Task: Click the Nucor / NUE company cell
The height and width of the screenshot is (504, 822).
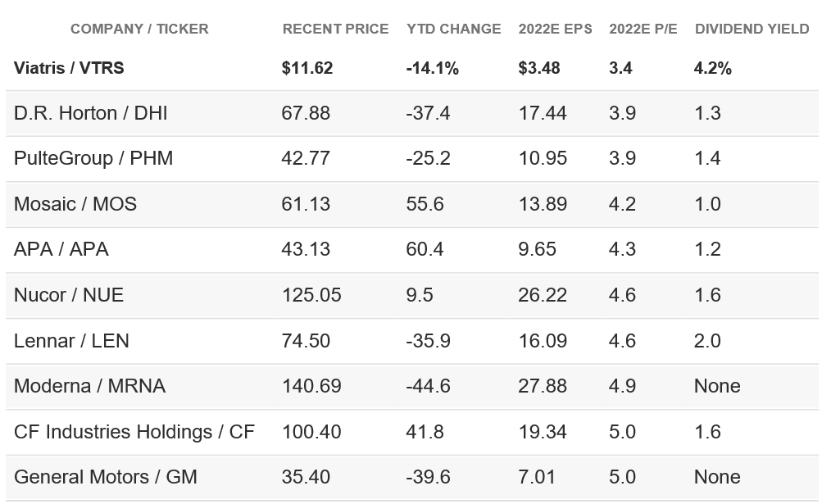Action: [69, 295]
